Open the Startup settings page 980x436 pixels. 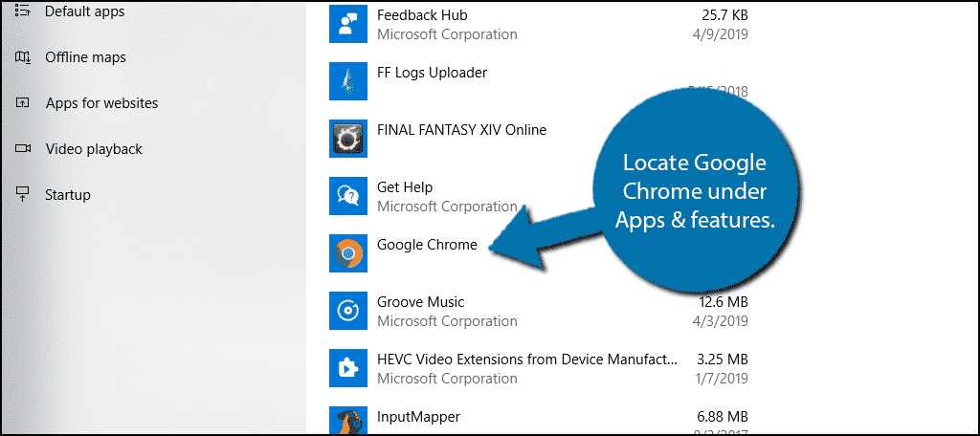click(68, 195)
